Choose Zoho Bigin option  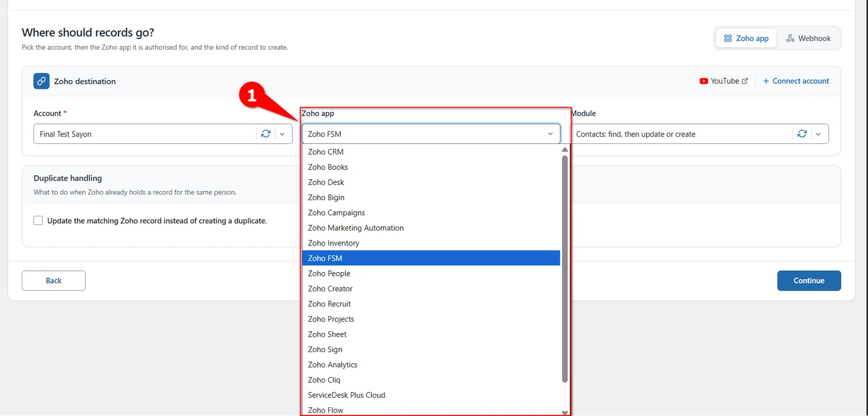[x=431, y=198]
